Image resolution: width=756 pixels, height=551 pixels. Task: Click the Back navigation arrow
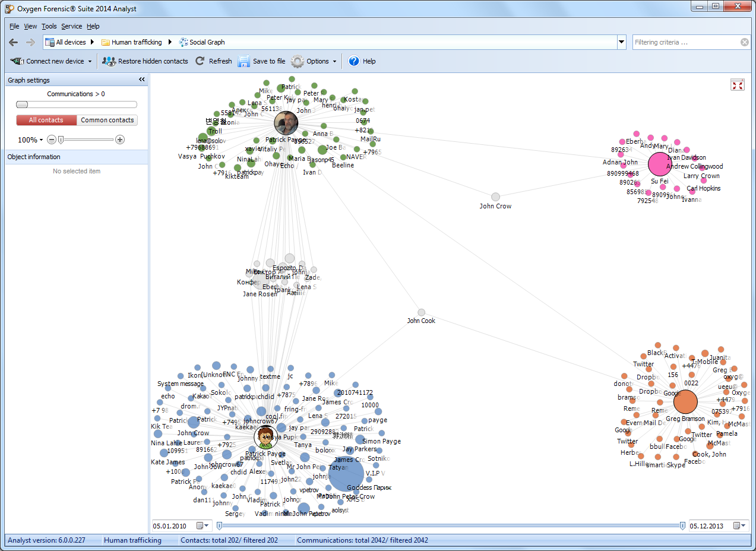click(x=13, y=42)
